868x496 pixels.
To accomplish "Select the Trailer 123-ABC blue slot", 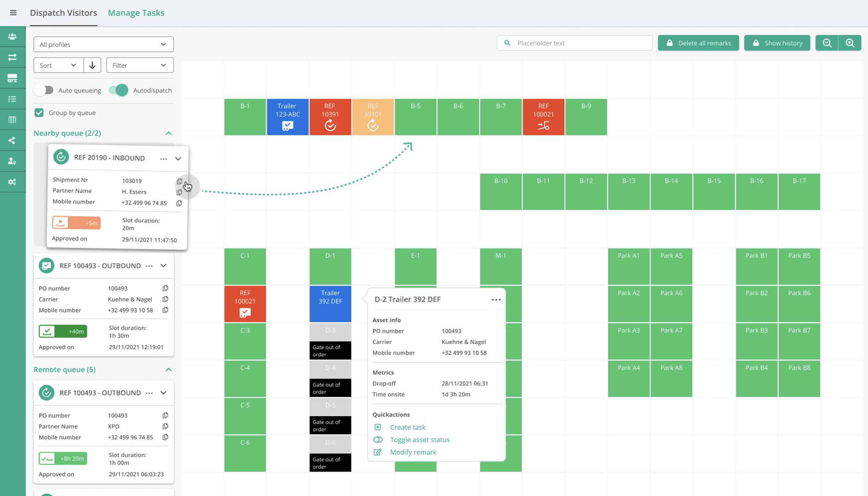I will pos(288,117).
